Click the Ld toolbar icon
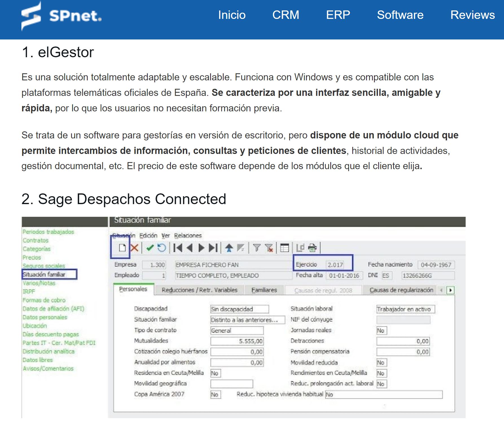The image size is (504, 424). 300,248
